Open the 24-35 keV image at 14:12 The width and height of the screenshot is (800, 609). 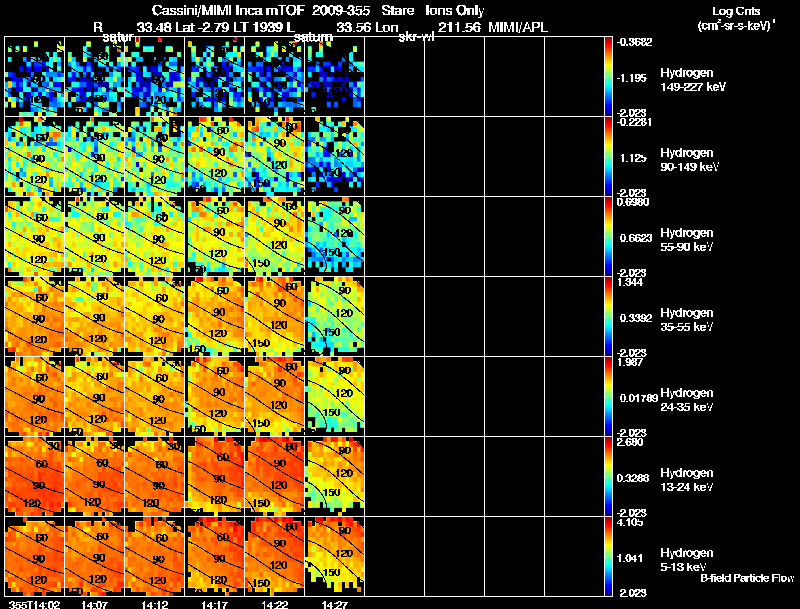coord(155,396)
